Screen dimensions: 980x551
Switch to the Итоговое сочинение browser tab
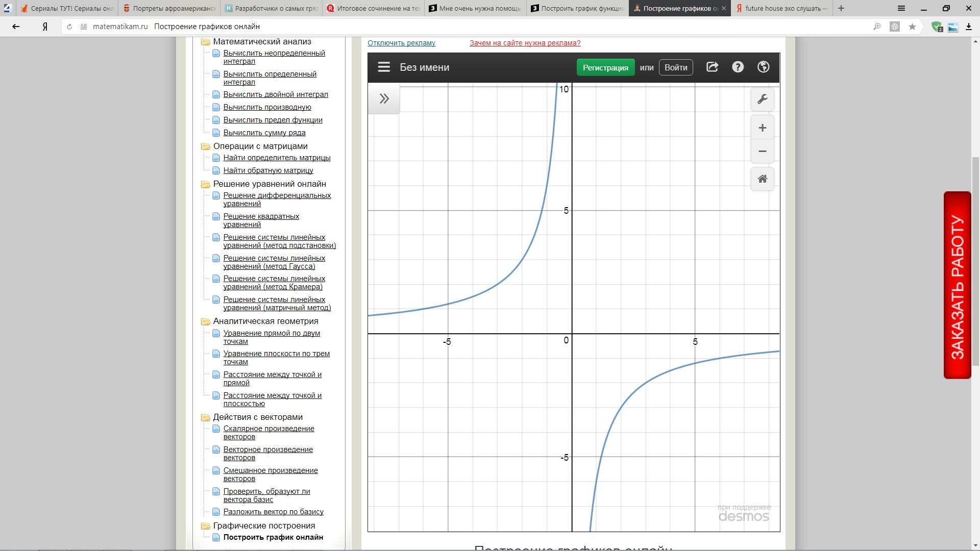373,8
